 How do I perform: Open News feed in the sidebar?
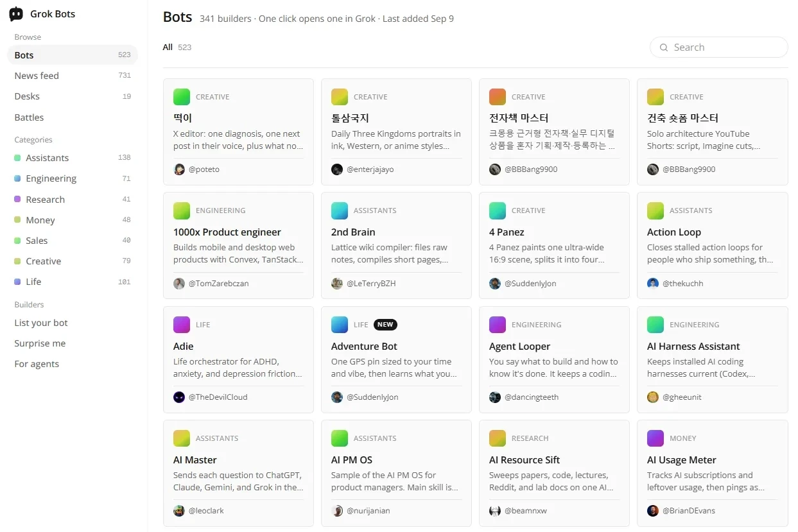coord(73,76)
